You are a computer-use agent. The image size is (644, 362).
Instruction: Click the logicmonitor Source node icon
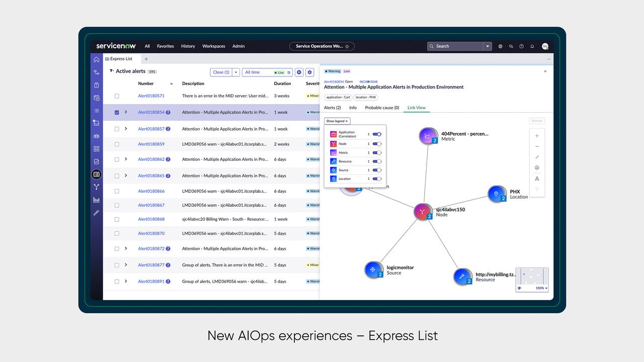[373, 269]
